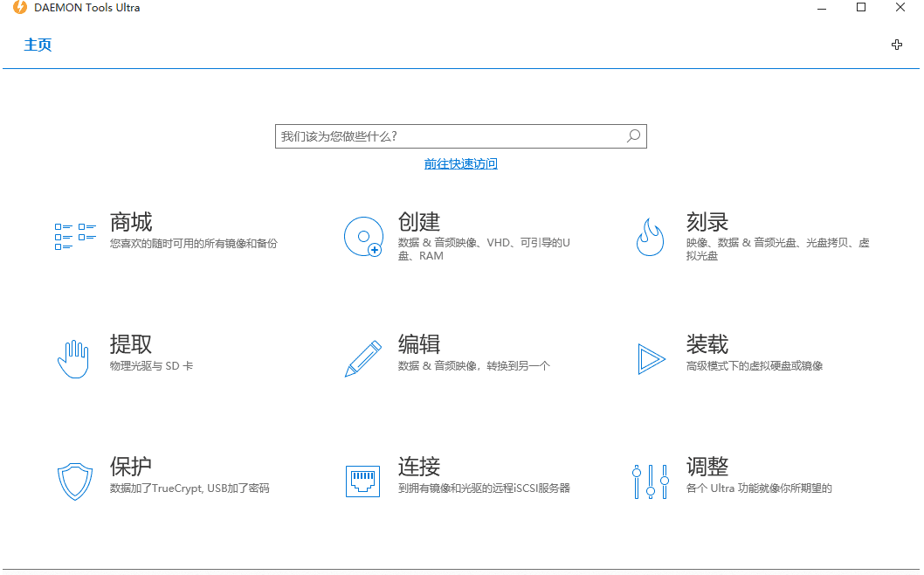This screenshot has width=924, height=575.
Task: Click the DAEMON Tools Ultra logo icon
Action: (x=20, y=8)
